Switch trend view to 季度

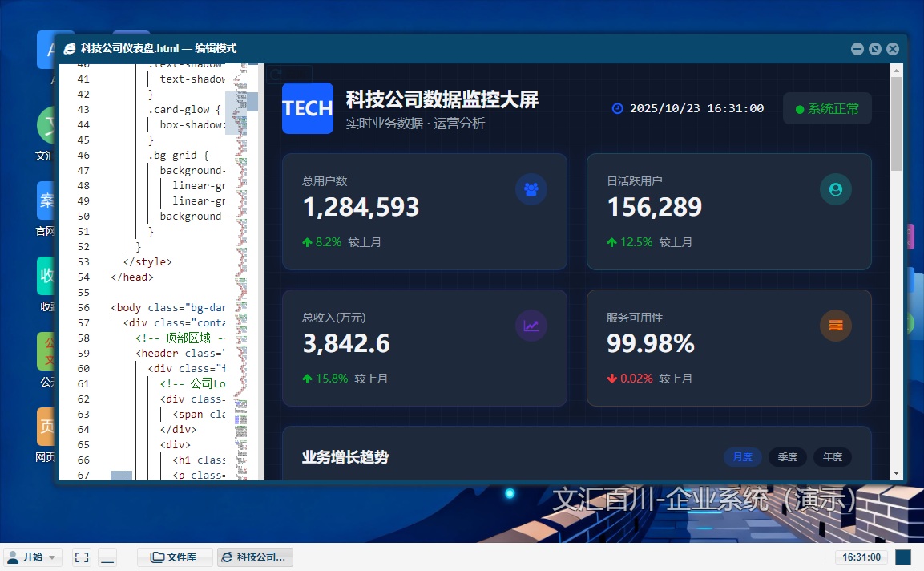click(x=788, y=457)
